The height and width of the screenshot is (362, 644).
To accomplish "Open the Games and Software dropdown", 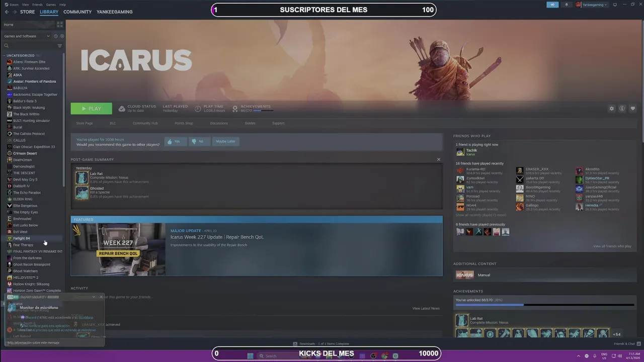I will click(27, 36).
